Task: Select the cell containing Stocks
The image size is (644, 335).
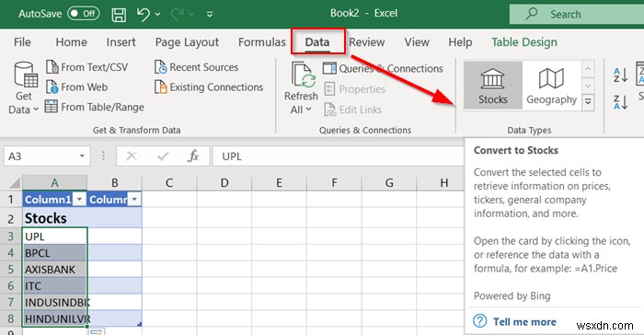Action: click(x=54, y=218)
